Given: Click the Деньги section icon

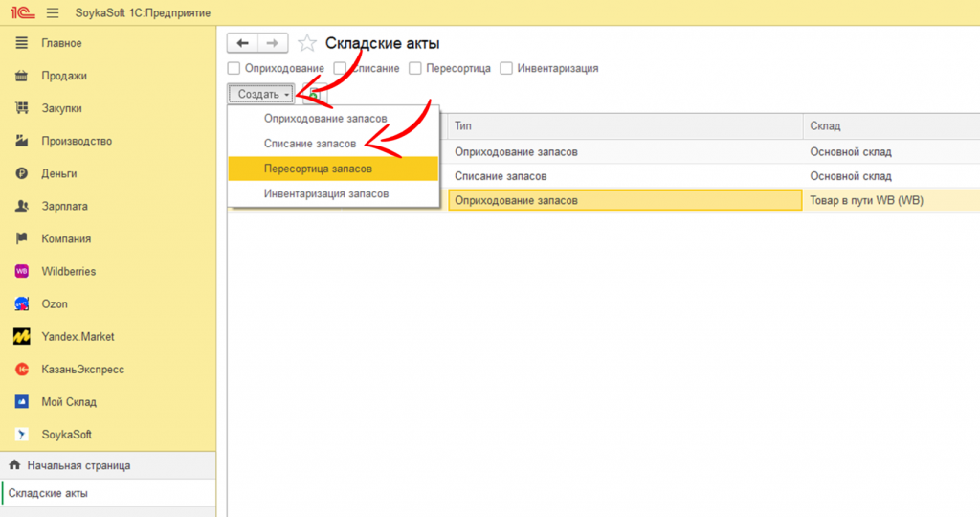Looking at the screenshot, I should pos(21,173).
